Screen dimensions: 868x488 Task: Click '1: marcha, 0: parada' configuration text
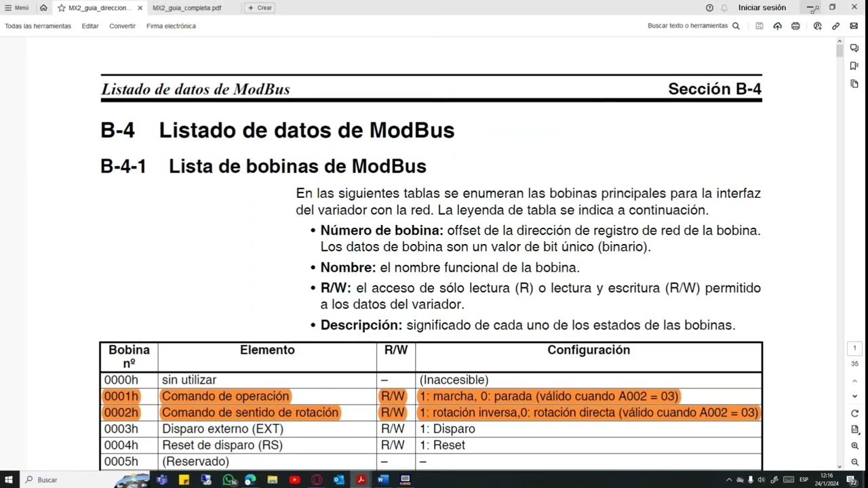click(x=476, y=396)
